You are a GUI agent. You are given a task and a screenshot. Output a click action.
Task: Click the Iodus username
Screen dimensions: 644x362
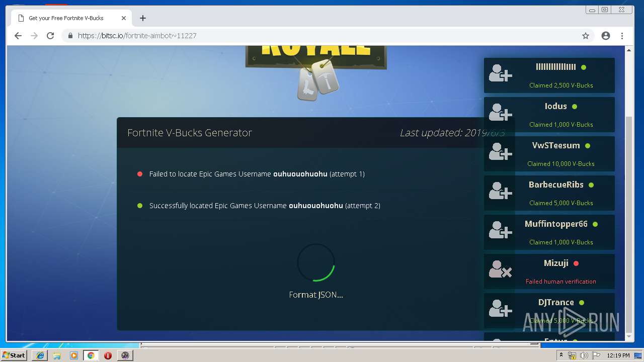coord(556,107)
